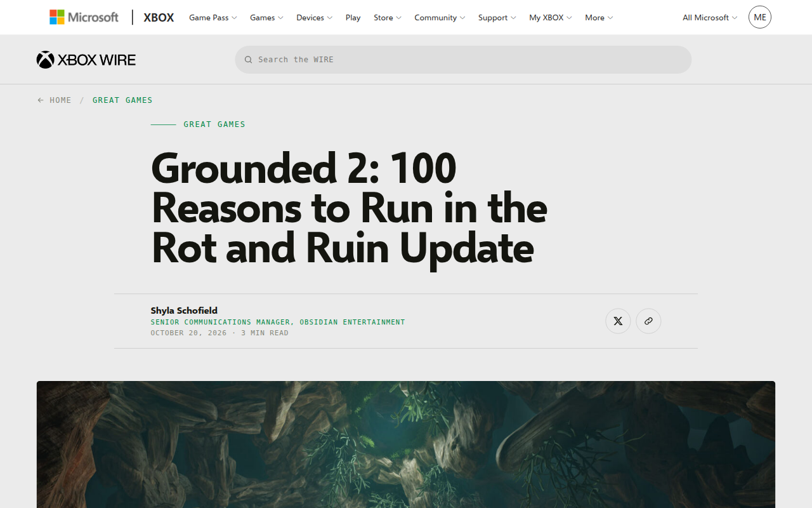Expand the Support menu
The width and height of the screenshot is (812, 508).
point(497,18)
